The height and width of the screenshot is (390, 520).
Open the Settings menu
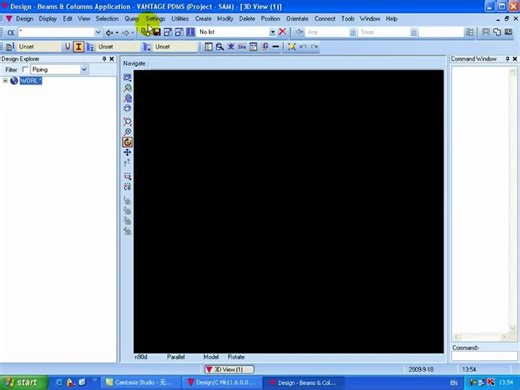(155, 19)
